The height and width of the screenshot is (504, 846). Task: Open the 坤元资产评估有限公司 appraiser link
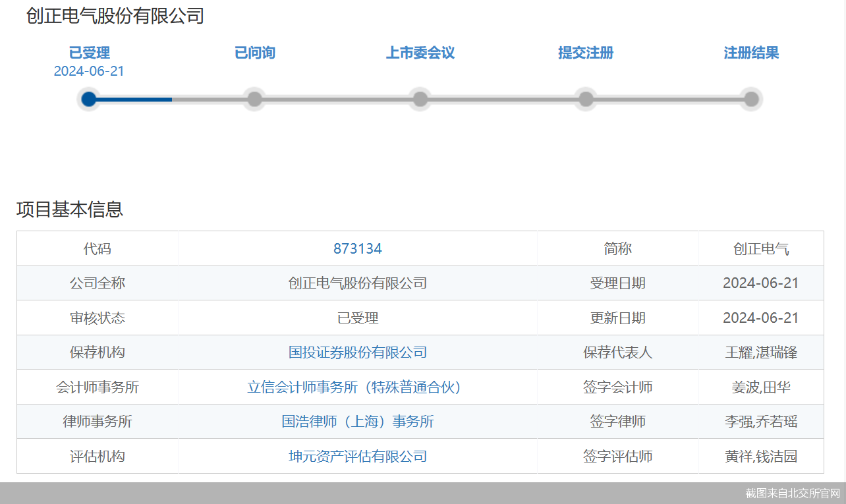[358, 456]
